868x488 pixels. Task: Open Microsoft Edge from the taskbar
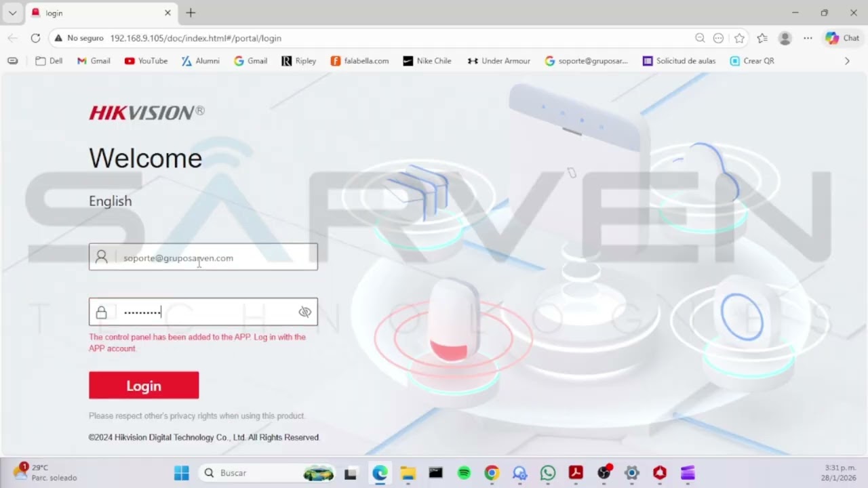[380, 472]
